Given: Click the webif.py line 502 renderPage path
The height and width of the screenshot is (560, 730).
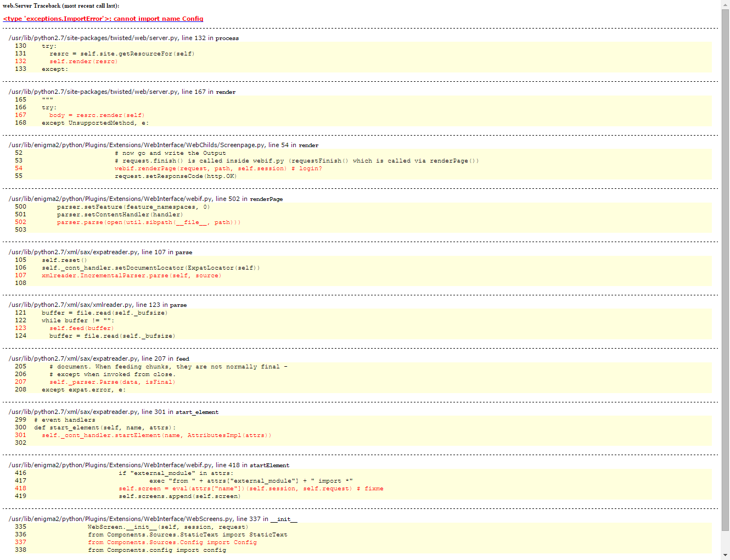Looking at the screenshot, I should [145, 199].
